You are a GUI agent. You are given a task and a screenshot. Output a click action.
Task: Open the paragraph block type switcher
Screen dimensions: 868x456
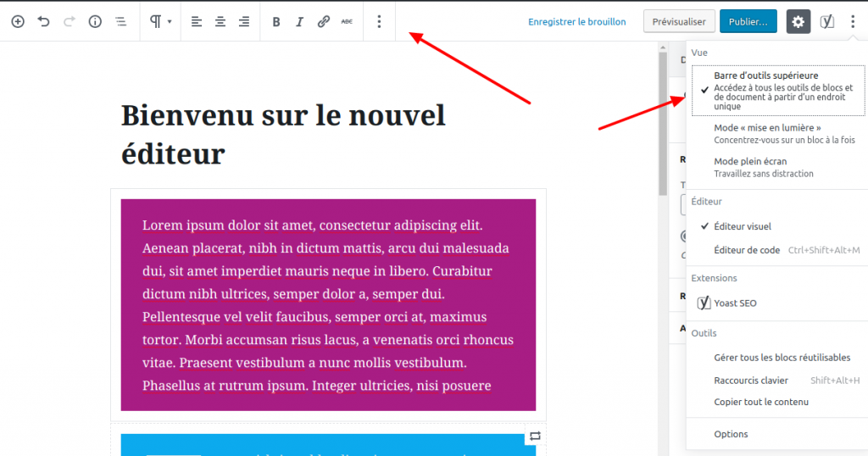160,21
